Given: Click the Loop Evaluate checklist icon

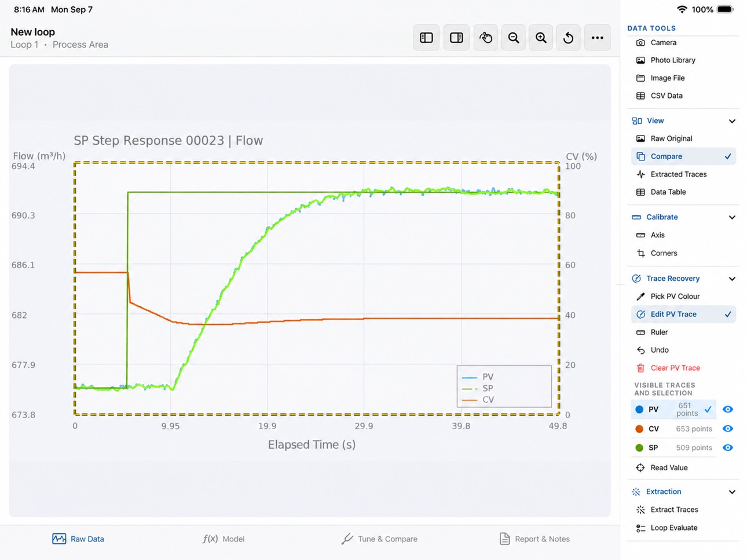Looking at the screenshot, I should tap(640, 528).
